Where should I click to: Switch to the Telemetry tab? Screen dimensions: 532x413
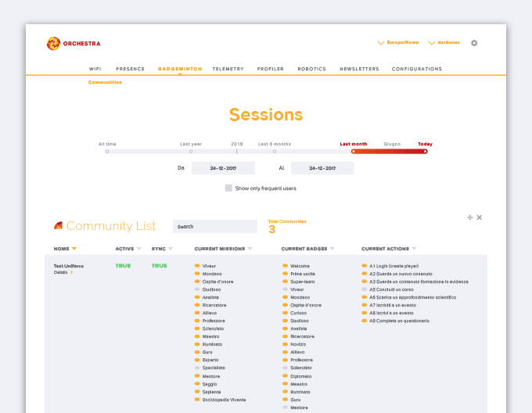(x=228, y=69)
